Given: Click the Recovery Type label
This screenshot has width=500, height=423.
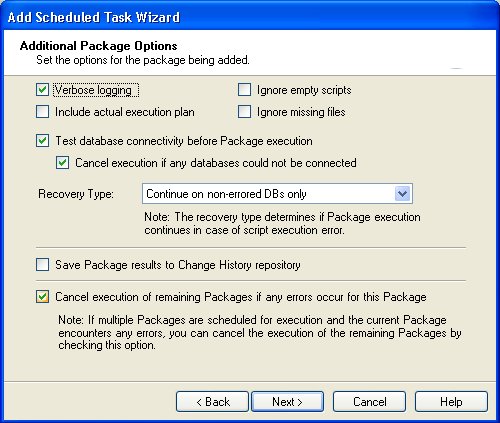Looking at the screenshot, I should pyautogui.click(x=76, y=194).
